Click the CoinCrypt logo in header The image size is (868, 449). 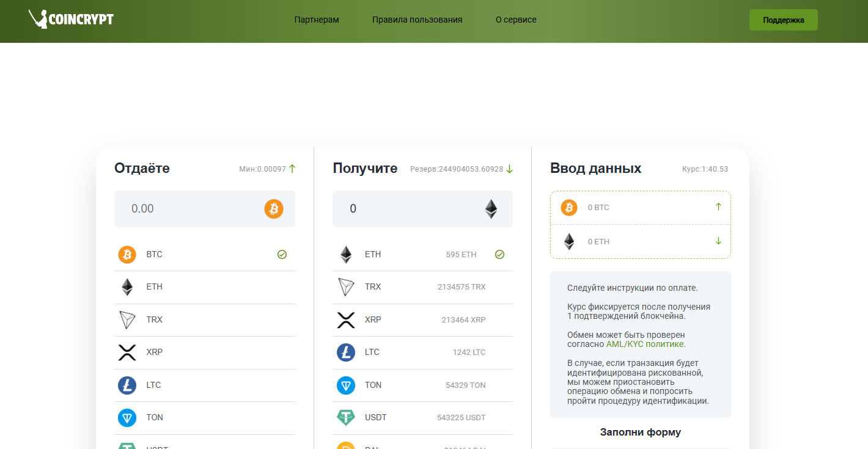71,20
